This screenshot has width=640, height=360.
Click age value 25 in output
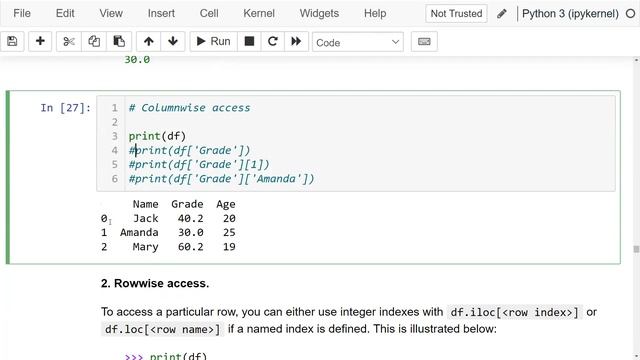click(229, 232)
